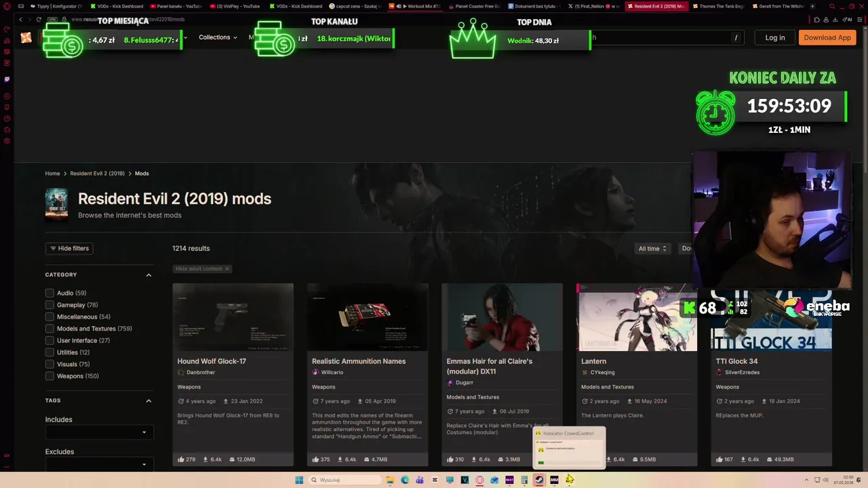Open File Explorer from the taskbar
The width and height of the screenshot is (868, 488).
(x=390, y=480)
